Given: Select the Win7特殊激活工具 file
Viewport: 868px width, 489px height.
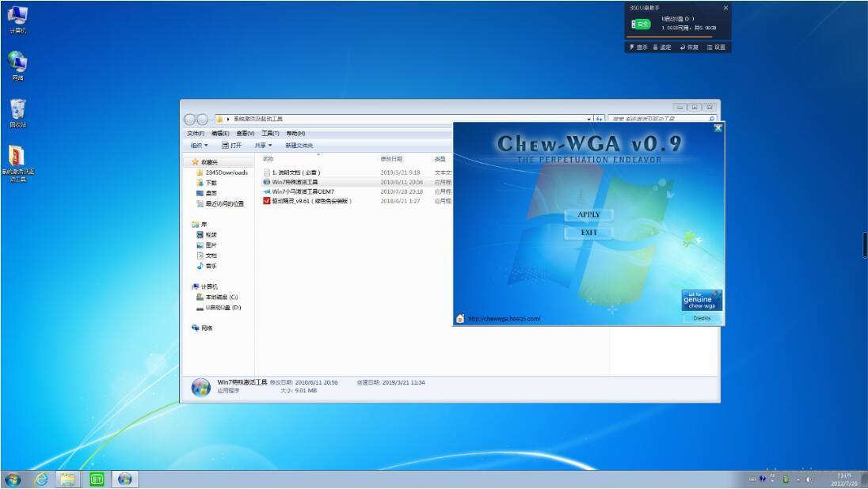Looking at the screenshot, I should pyautogui.click(x=295, y=182).
